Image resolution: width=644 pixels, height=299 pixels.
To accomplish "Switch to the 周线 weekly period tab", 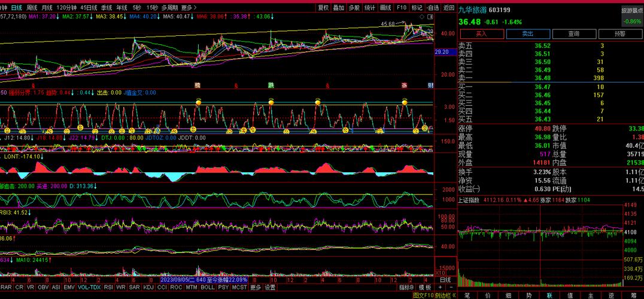I will tap(32, 7).
